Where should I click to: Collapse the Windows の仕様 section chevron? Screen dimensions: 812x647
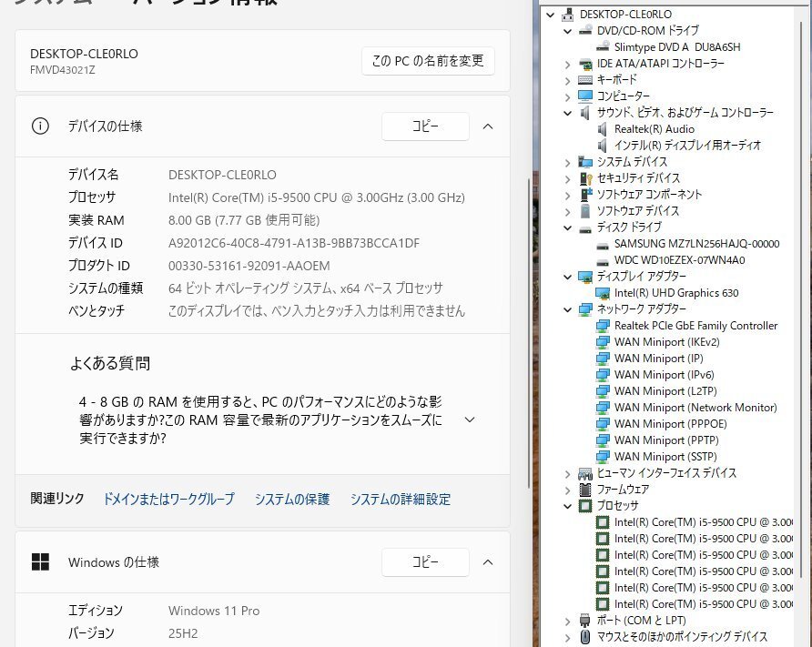click(488, 562)
